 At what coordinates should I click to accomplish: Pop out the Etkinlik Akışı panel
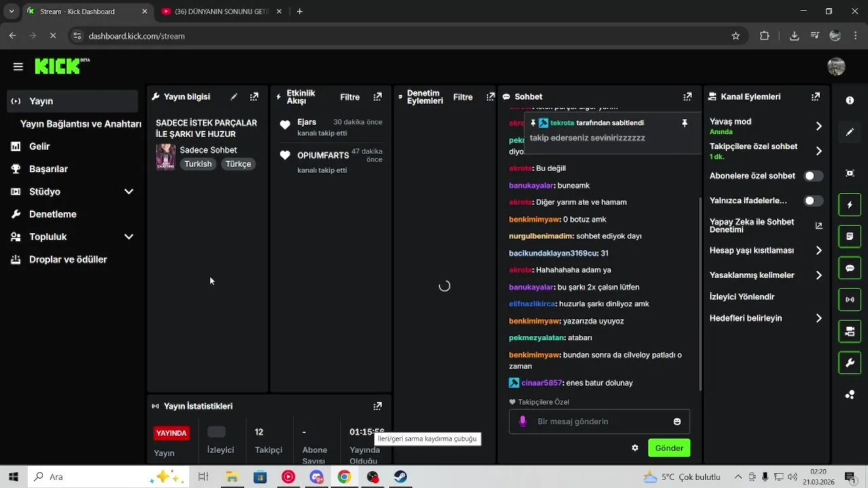pos(378,97)
